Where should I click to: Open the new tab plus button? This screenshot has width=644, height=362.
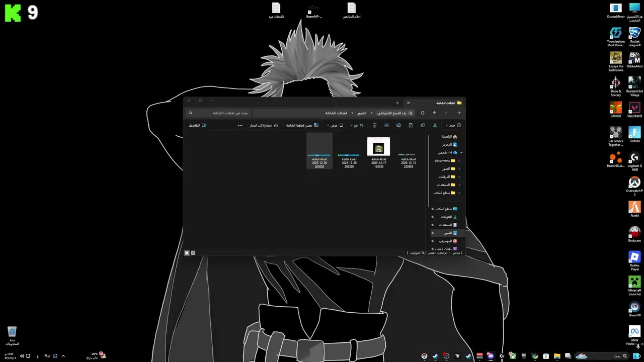click(397, 103)
